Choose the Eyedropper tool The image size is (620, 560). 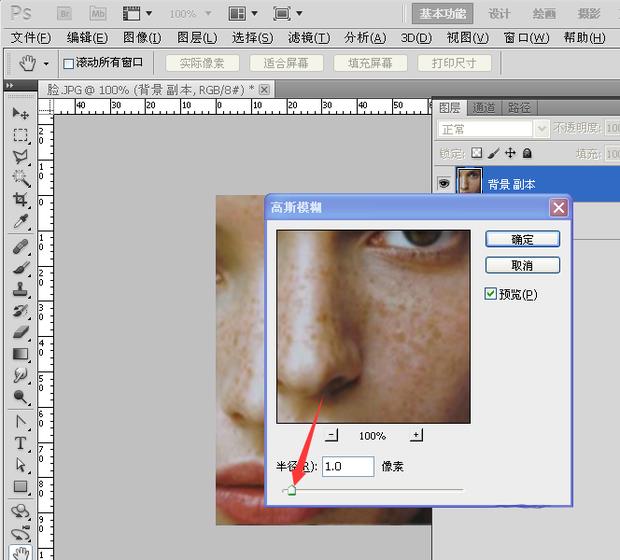20,223
